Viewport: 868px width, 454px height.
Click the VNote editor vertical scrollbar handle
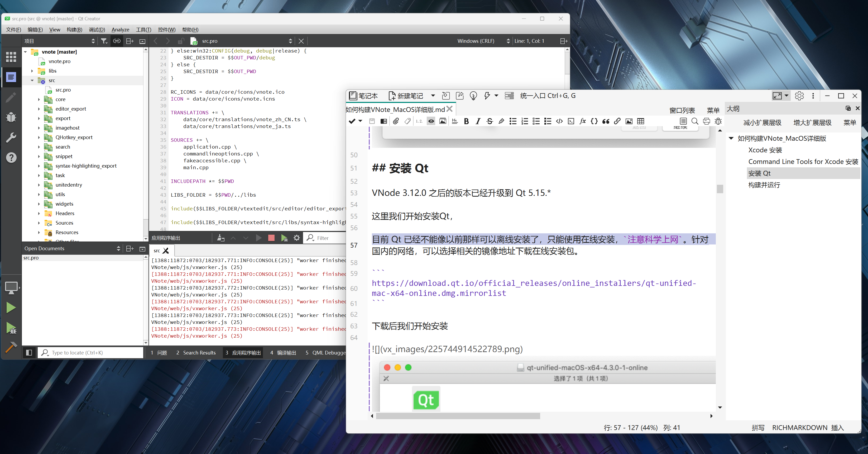[x=720, y=188]
